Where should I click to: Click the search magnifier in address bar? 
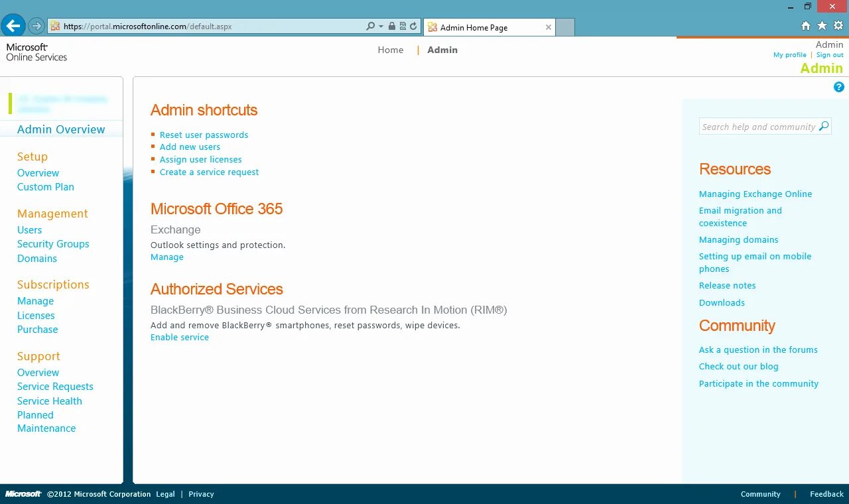coord(370,27)
